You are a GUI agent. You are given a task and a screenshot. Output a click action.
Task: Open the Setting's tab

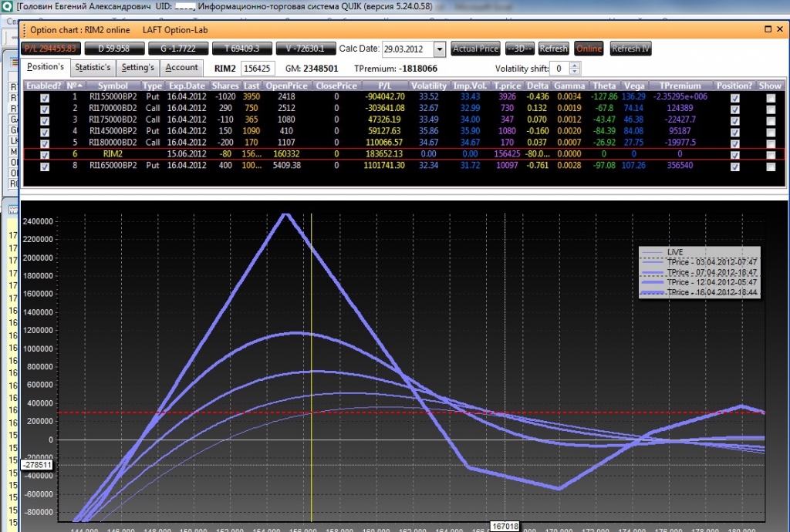coord(137,67)
